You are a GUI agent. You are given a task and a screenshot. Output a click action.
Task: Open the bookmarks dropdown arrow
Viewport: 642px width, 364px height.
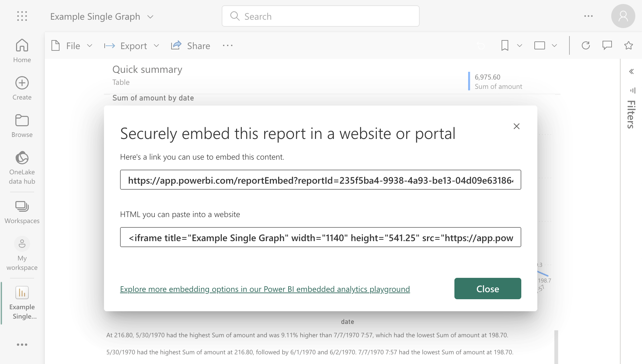click(519, 46)
